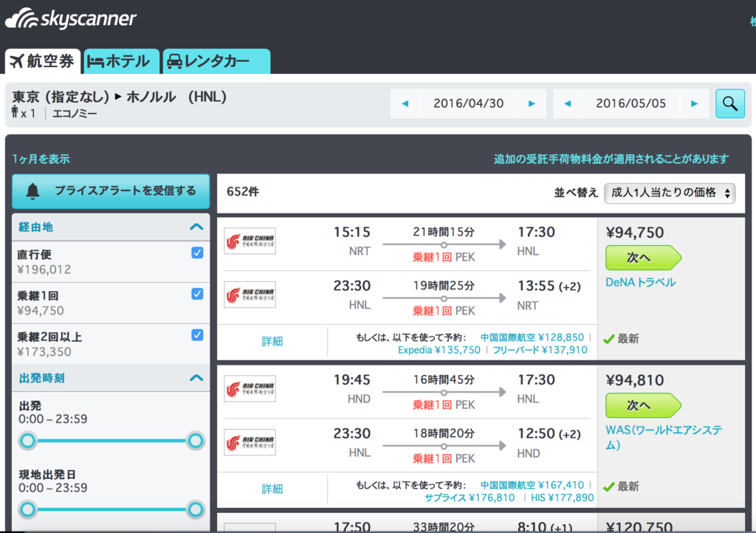
Task: Click the route 東京 (指定なし) ▸ ホノルル (HNL)
Action: (119, 97)
